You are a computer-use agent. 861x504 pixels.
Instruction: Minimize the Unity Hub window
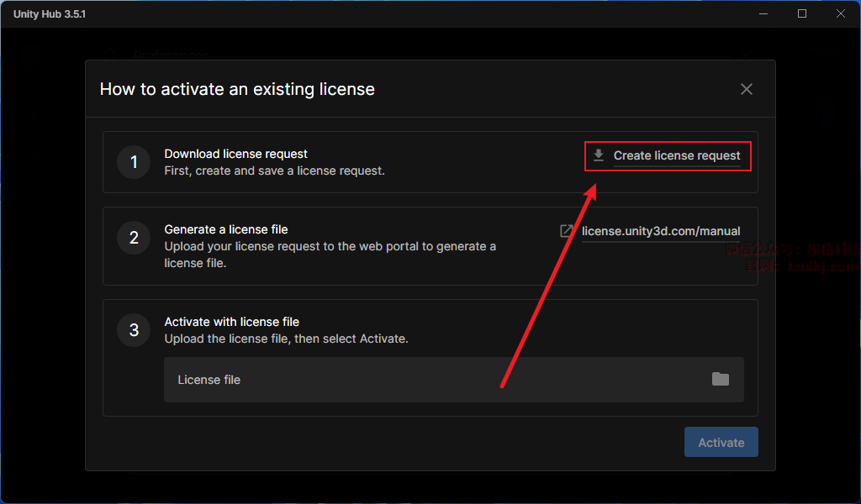pyautogui.click(x=763, y=13)
